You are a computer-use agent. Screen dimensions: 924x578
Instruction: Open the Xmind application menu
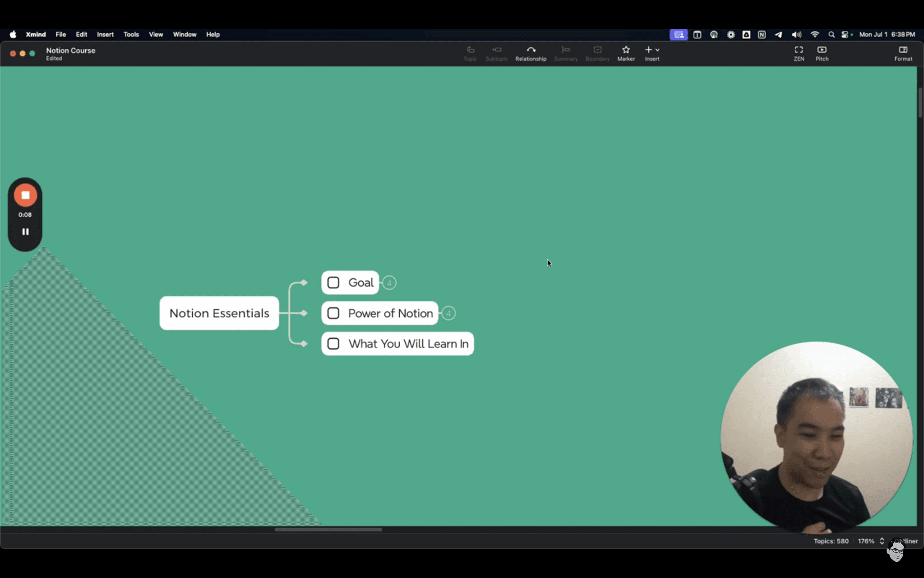pos(36,34)
